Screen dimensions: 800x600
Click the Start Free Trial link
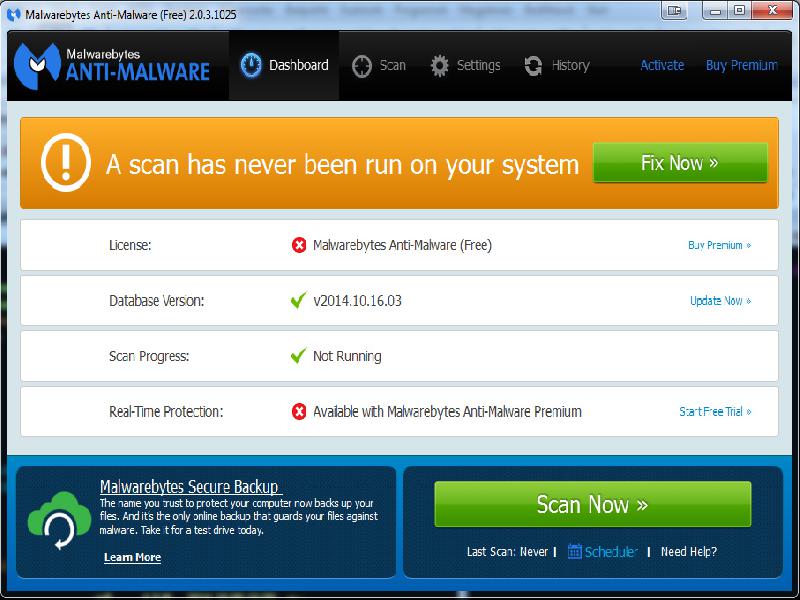715,411
